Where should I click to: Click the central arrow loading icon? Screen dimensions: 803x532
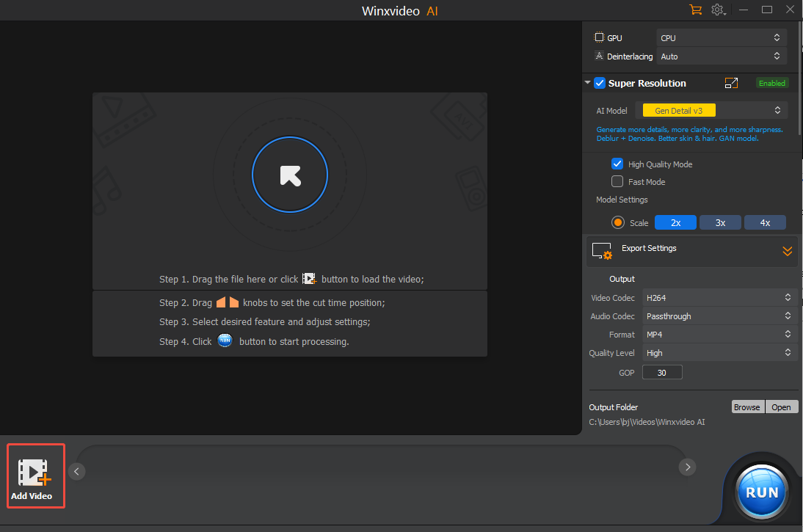tap(290, 175)
